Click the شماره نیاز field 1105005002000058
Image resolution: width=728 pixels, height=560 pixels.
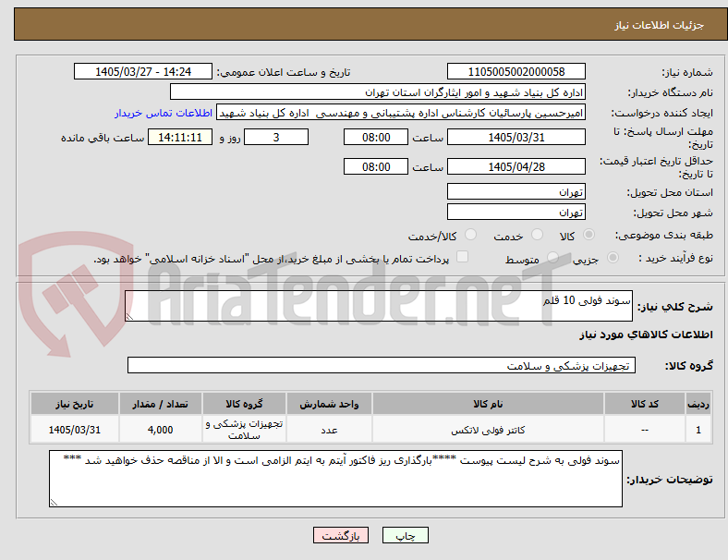[x=516, y=72]
